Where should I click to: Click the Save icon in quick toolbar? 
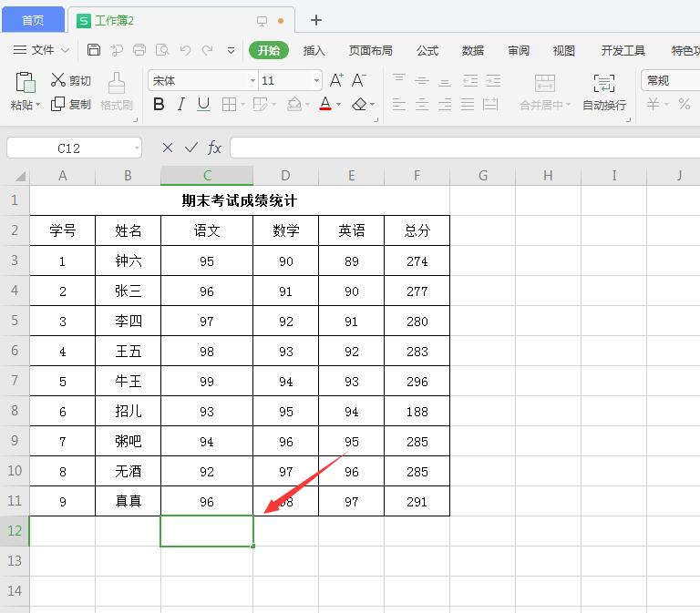point(93,49)
